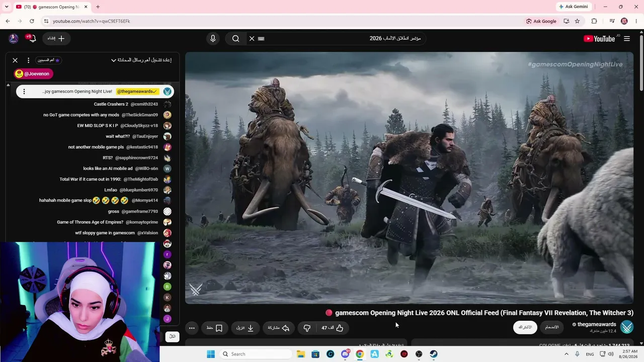Open YouTube notifications bell
Viewport: 644px width, 362px height.
[31, 39]
